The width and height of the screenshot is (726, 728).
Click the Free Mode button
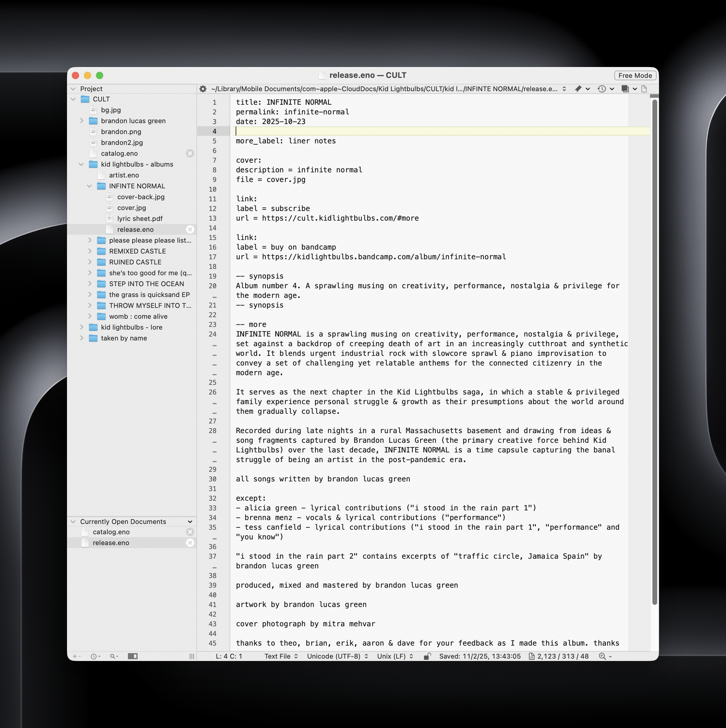pyautogui.click(x=635, y=75)
